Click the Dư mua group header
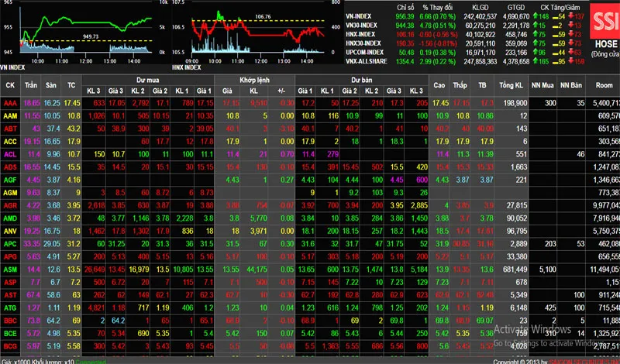The height and width of the screenshot is (364, 620). 148,81
